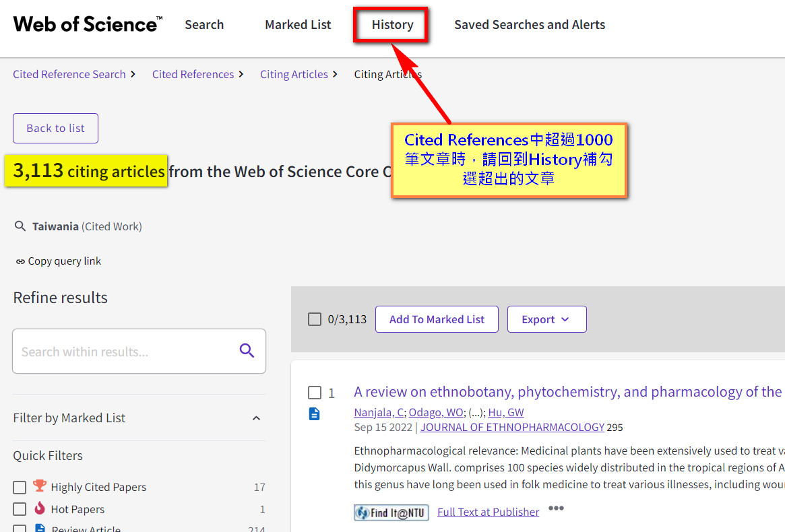Screen dimensions: 785x532
Task: Click the link icon beside Copy query link
Action: click(x=20, y=261)
